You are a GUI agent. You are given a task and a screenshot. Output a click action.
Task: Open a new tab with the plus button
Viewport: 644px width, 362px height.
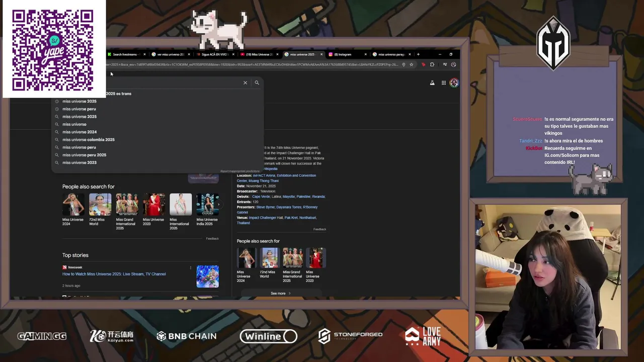[x=418, y=54]
